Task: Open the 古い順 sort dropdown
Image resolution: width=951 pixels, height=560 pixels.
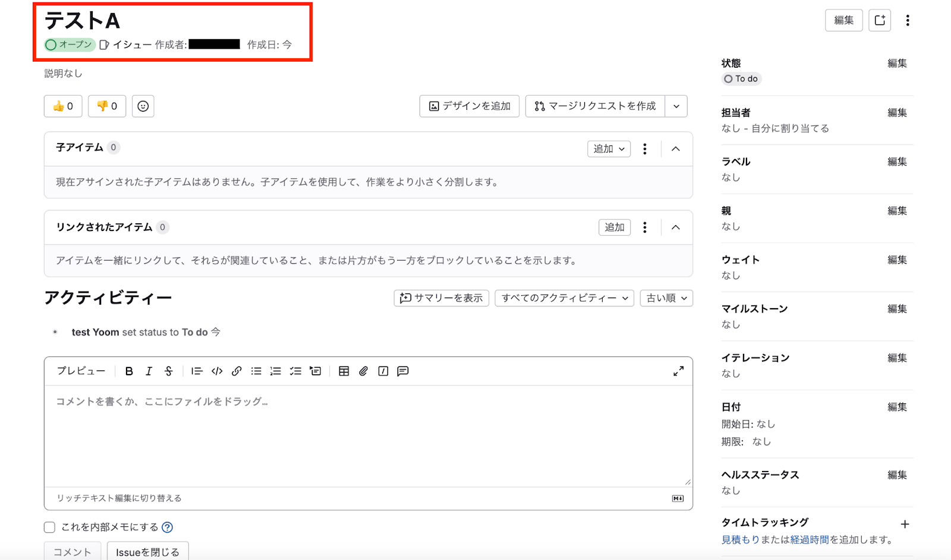Action: tap(666, 298)
